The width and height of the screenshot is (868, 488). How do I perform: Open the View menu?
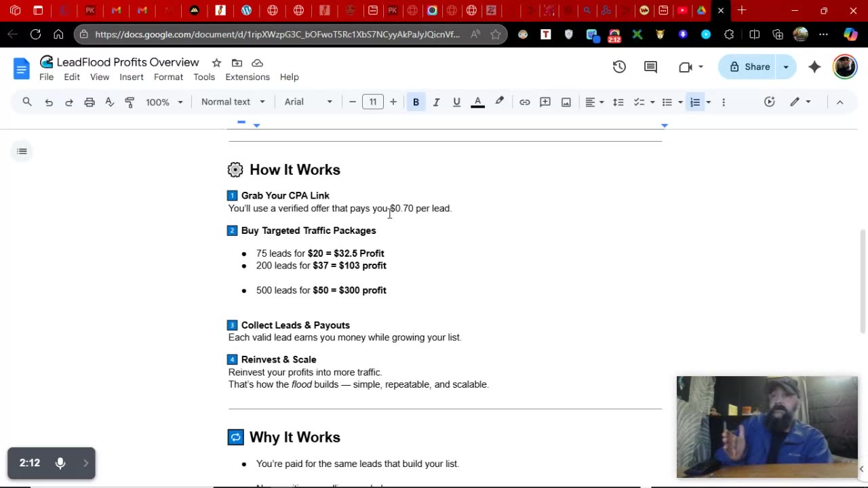pos(100,77)
